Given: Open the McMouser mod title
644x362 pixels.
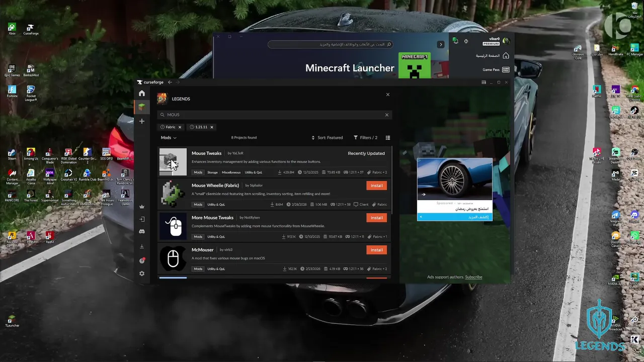Looking at the screenshot, I should [203, 250].
